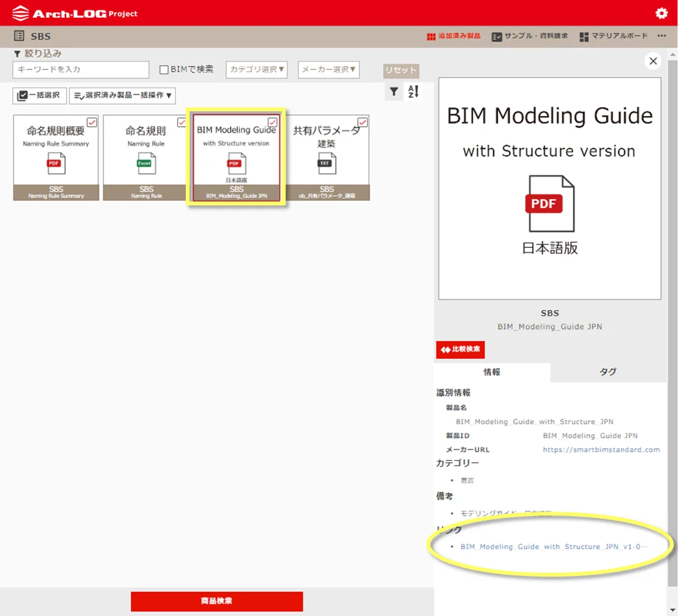682x616 pixels.
Task: Open the カテゴリ選択 dropdown
Action: (256, 69)
